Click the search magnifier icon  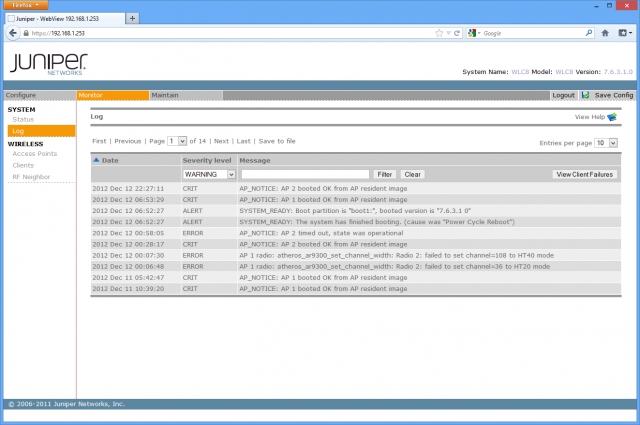point(589,33)
